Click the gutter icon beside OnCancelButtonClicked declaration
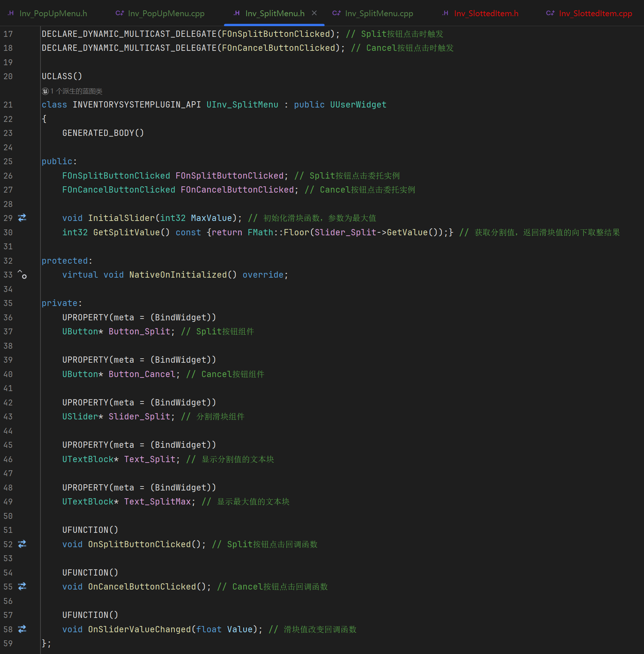Screen dimensions: 644x654 (22, 586)
